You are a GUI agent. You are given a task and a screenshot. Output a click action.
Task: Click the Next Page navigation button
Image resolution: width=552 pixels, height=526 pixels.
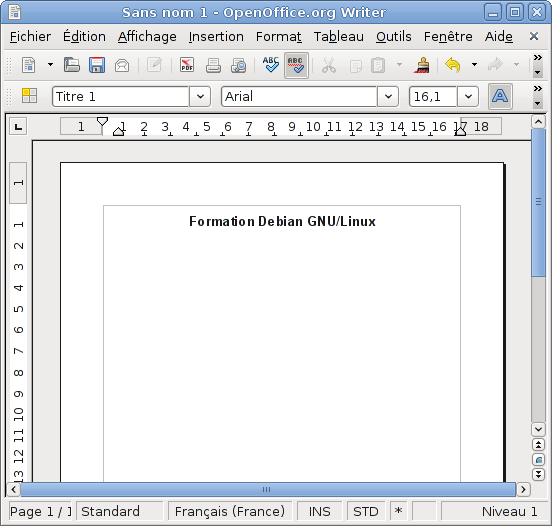[x=538, y=474]
